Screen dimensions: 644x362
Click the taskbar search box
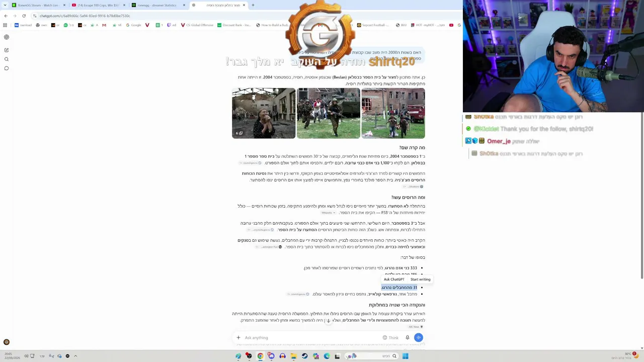(x=371, y=356)
